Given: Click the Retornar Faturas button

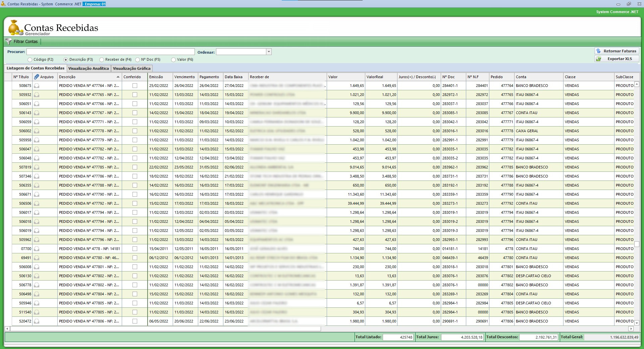Looking at the screenshot, I should pos(616,51).
